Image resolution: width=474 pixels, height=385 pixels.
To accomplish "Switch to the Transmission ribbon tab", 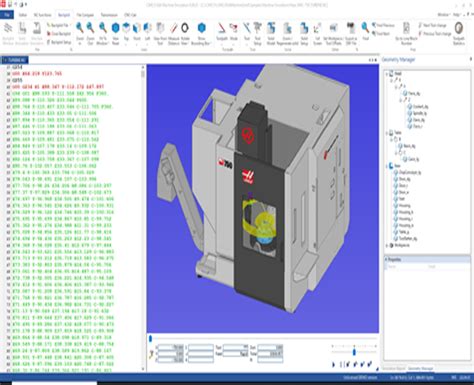I will point(109,15).
